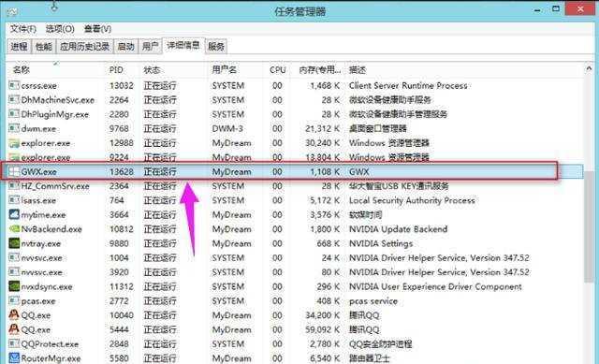The width and height of the screenshot is (599, 364).
Task: Select the nvxdsync.exe NVIDIA icon
Action: [x=14, y=286]
